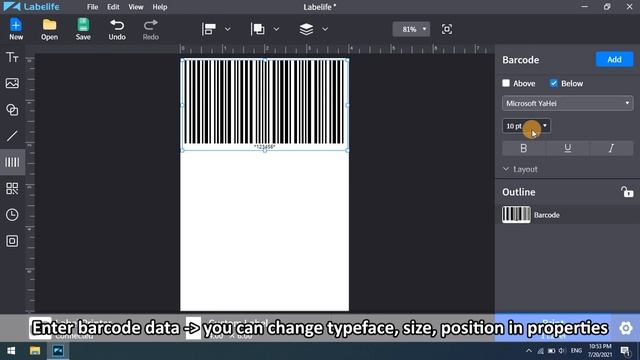Toggle Underline formatting for barcode text
640x360 pixels.
pos(568,148)
